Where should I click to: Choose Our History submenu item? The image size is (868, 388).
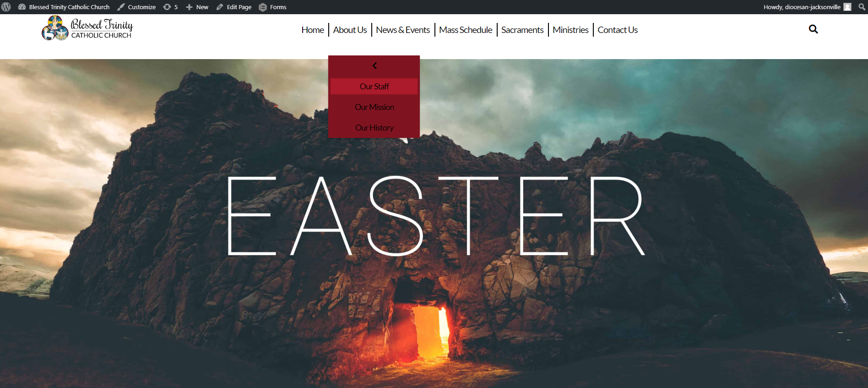click(374, 128)
